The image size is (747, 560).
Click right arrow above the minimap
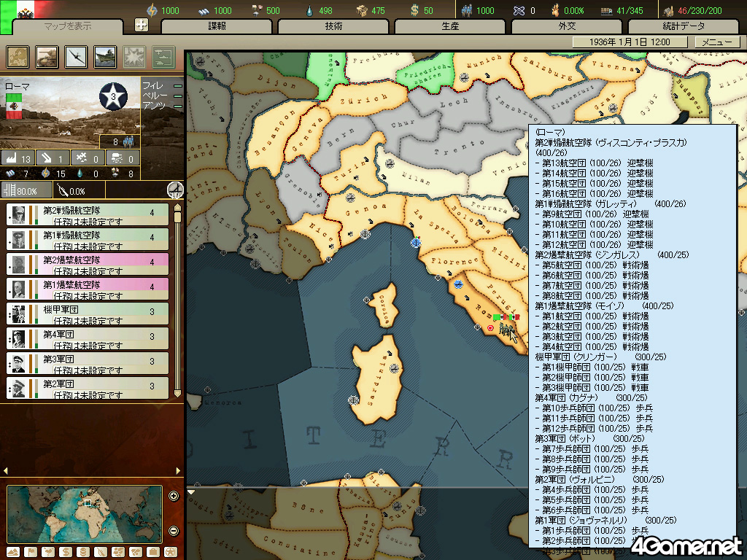tap(178, 470)
